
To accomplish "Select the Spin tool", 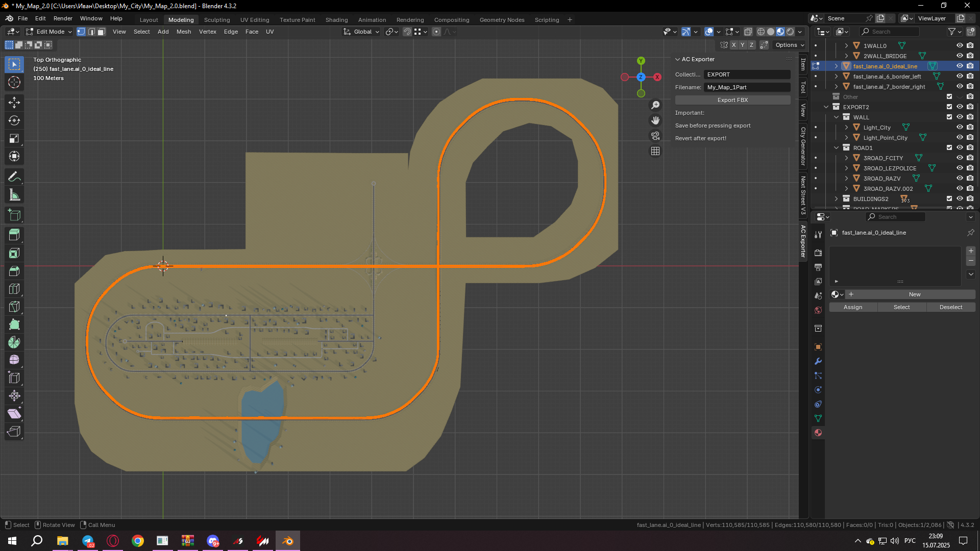I will click(14, 342).
